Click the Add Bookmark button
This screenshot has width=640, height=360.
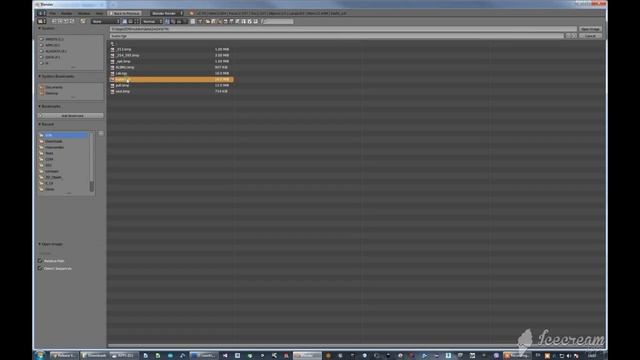point(71,116)
